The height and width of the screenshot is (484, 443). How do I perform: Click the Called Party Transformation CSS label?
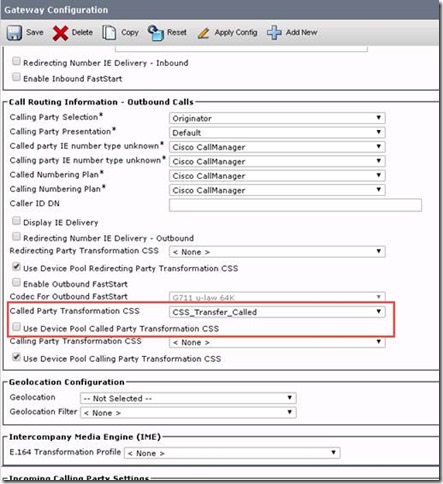pos(75,311)
